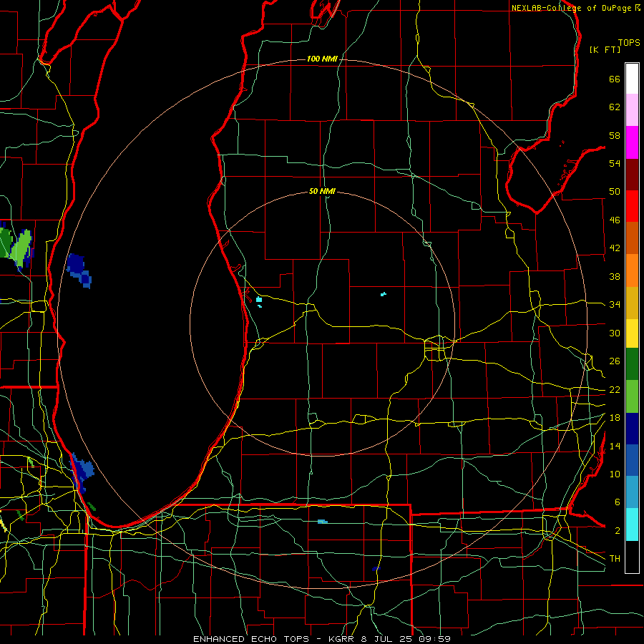Click the 42 legend value
Image resolution: width=644 pixels, height=644 pixels.
click(x=615, y=248)
